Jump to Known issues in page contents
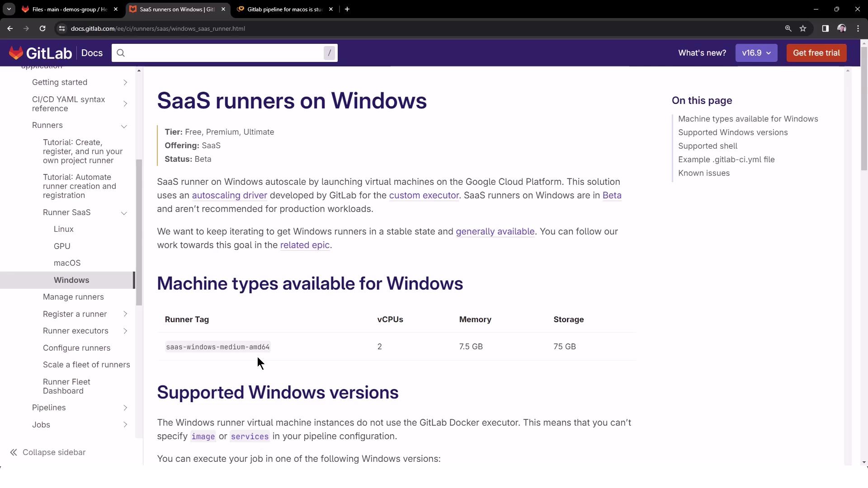 [x=703, y=173]
